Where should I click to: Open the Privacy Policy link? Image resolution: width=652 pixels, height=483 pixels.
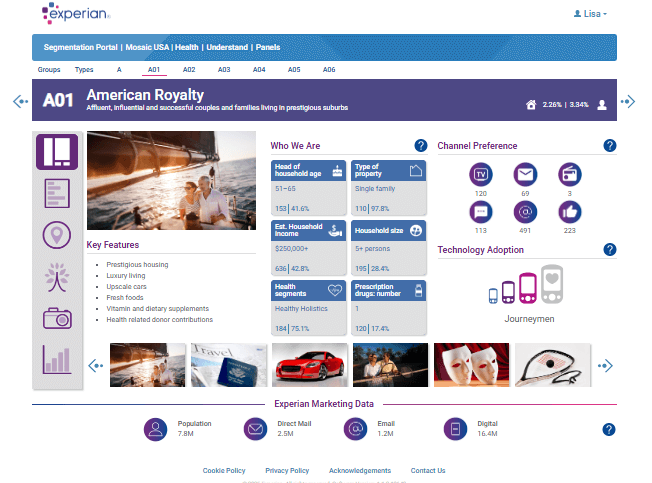tap(287, 470)
